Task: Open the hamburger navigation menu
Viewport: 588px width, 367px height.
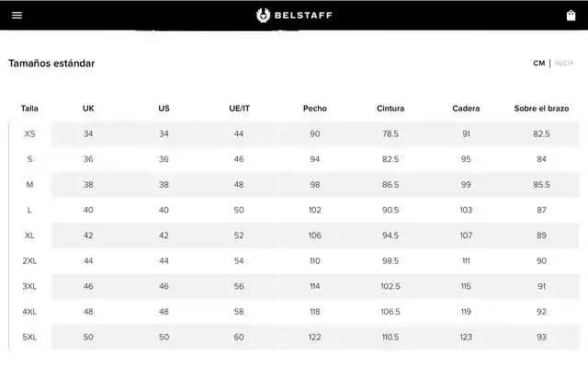Action: tap(17, 16)
